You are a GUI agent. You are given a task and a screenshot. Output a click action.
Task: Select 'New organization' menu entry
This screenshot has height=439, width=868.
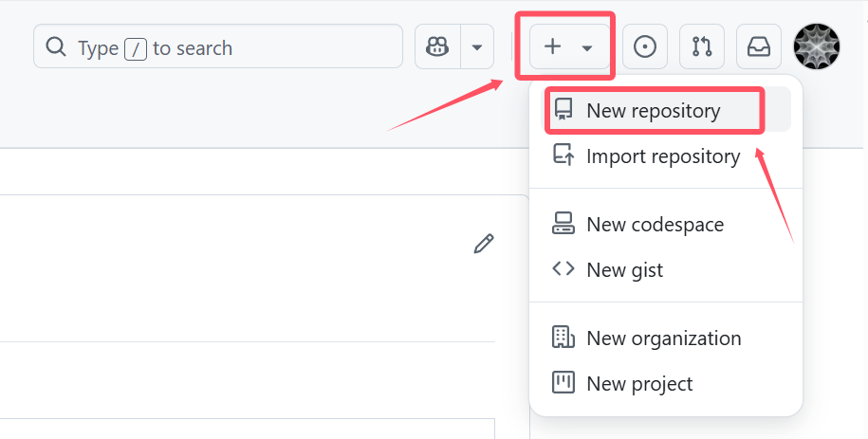665,338
